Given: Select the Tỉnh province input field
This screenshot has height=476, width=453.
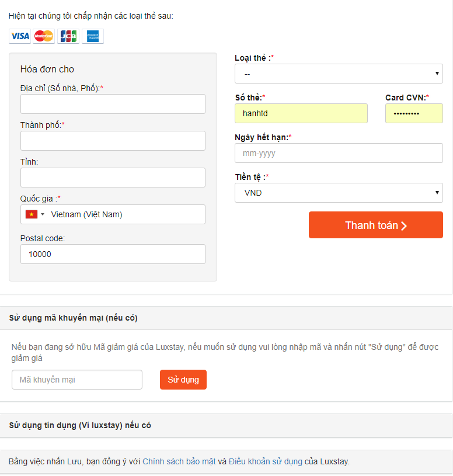Looking at the screenshot, I should click(113, 178).
